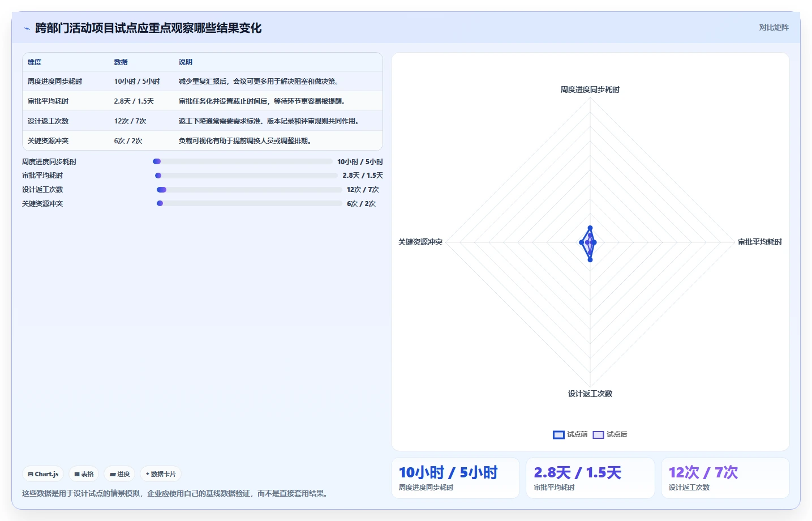812x521 pixels.
Task: Click the 维度 column header
Action: [x=35, y=62]
